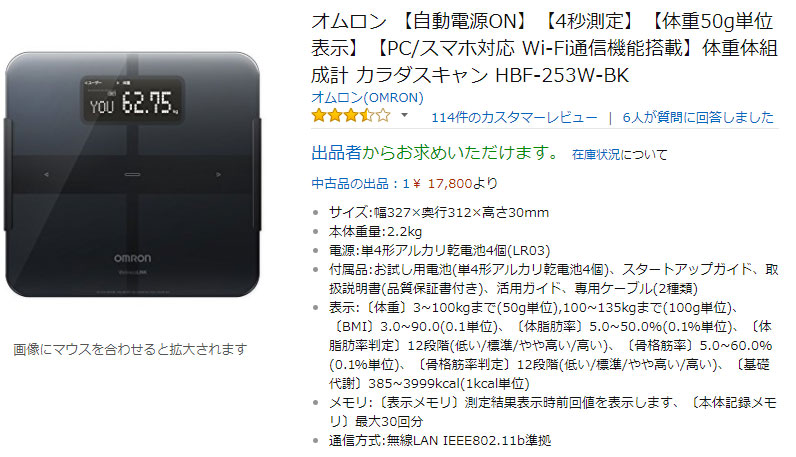Click the OMRON logo on the scale
The height and width of the screenshot is (457, 796).
(132, 258)
